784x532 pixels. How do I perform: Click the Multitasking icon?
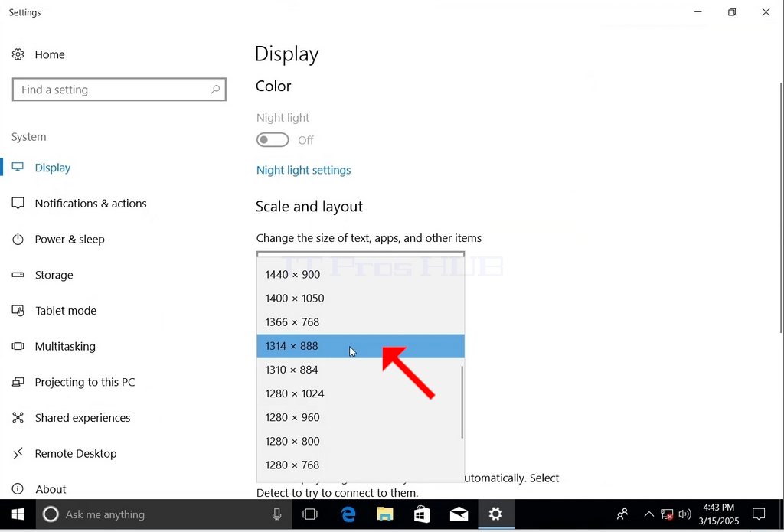(18, 346)
